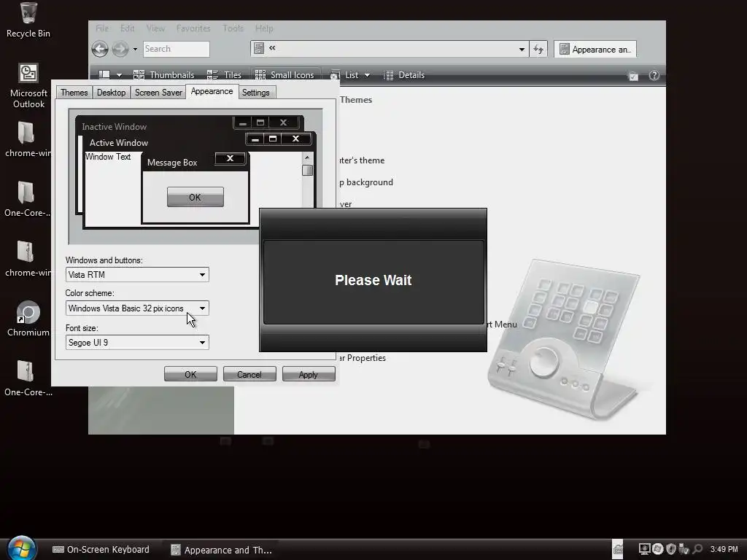Open the Font size dropdown
This screenshot has width=747, height=560.
[x=137, y=343]
